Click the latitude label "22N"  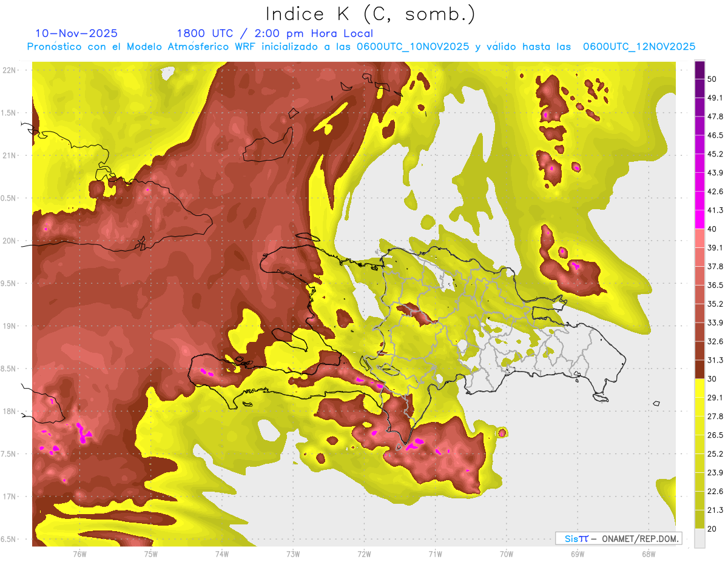(x=10, y=70)
